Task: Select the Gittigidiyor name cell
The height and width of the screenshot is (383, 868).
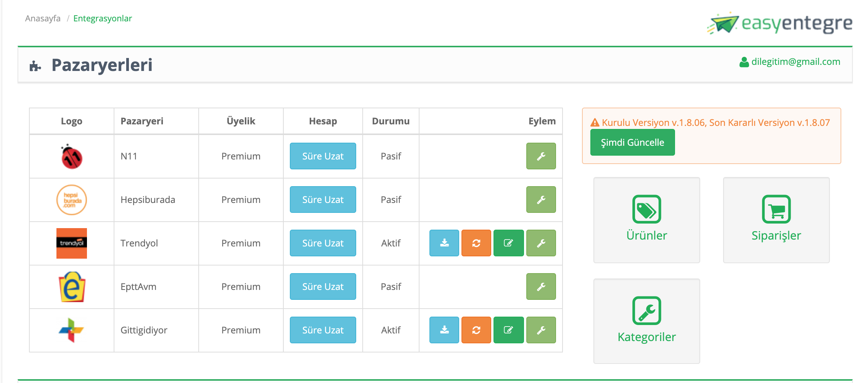Action: tap(156, 330)
